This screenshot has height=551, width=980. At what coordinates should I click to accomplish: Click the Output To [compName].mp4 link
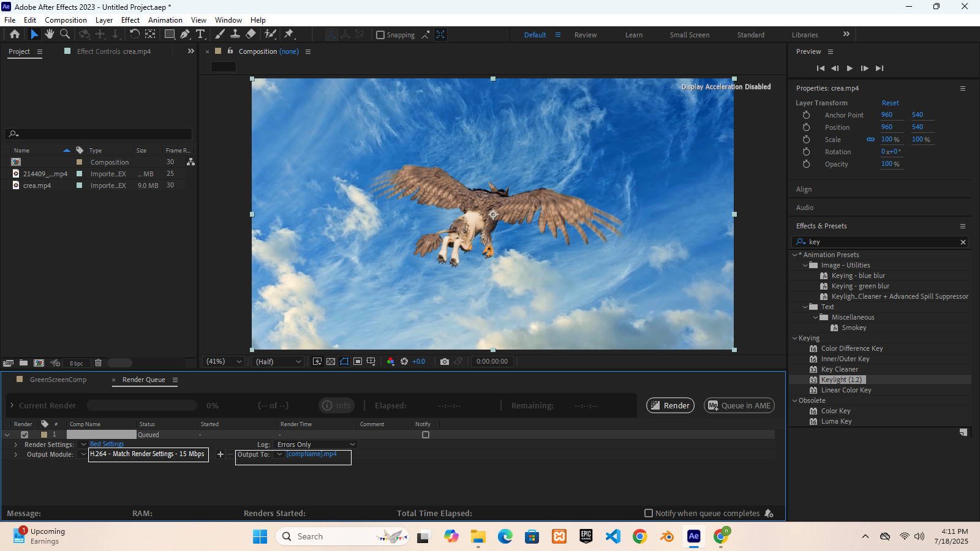[x=312, y=454]
